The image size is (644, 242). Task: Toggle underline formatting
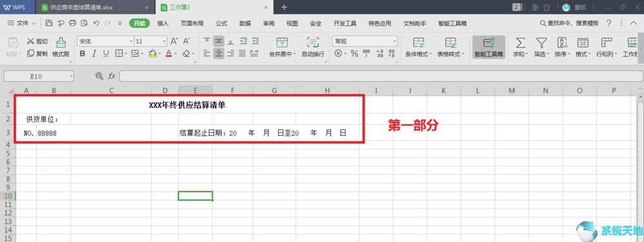coord(106,54)
